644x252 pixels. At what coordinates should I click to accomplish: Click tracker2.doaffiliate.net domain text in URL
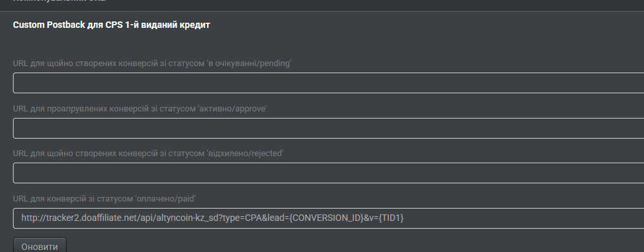[91, 218]
